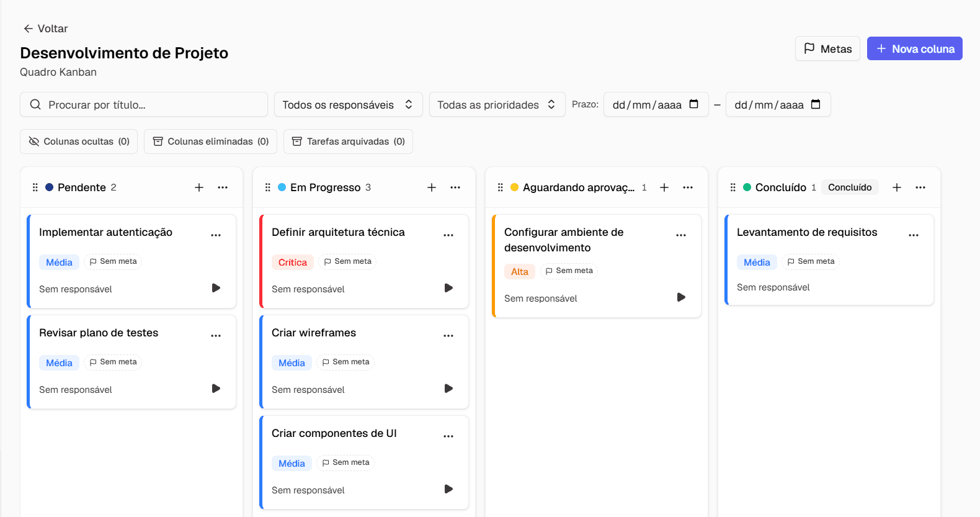Open options for Revisar plano de testes card

[216, 336]
